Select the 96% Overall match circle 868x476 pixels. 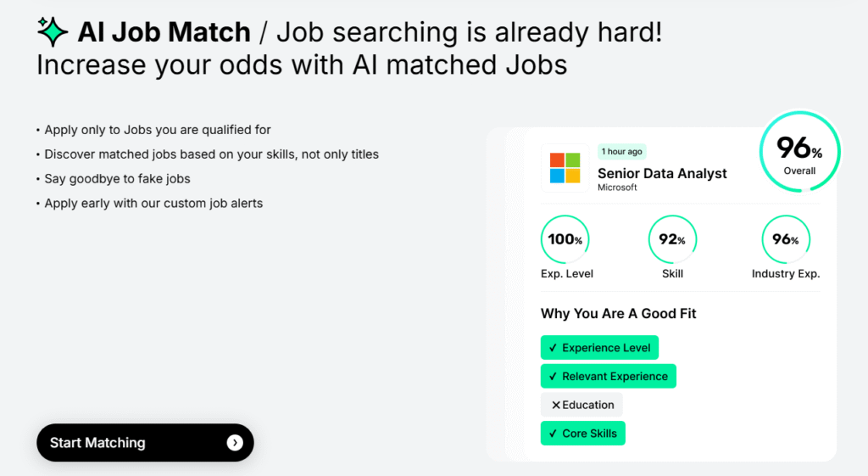(799, 153)
